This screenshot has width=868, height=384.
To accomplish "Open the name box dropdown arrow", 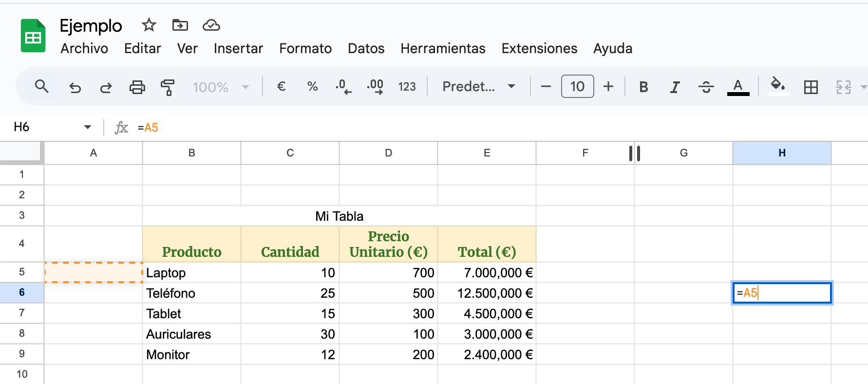I will (x=88, y=127).
